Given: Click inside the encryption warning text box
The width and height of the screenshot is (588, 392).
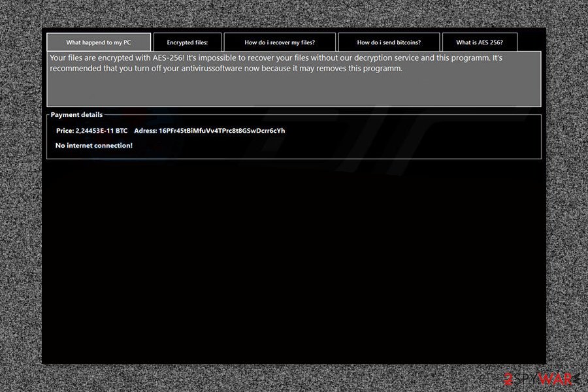Looking at the screenshot, I should (293, 78).
